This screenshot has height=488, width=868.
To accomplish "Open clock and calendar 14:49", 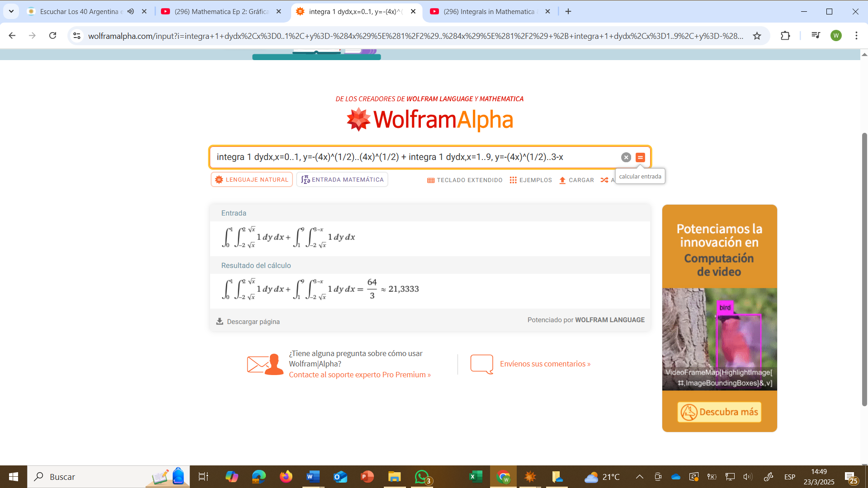I will coord(819,477).
